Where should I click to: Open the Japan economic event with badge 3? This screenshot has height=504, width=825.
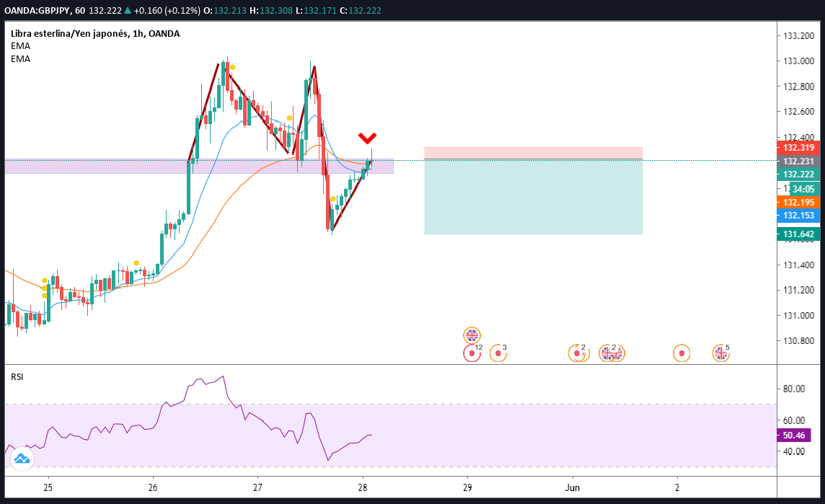point(498,353)
